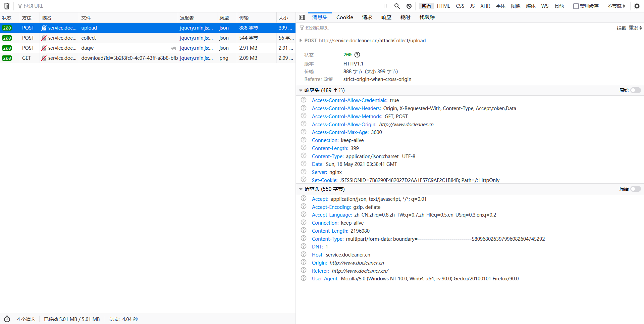Switch to the 栈跟踪 tab
644x324 pixels.
click(427, 17)
